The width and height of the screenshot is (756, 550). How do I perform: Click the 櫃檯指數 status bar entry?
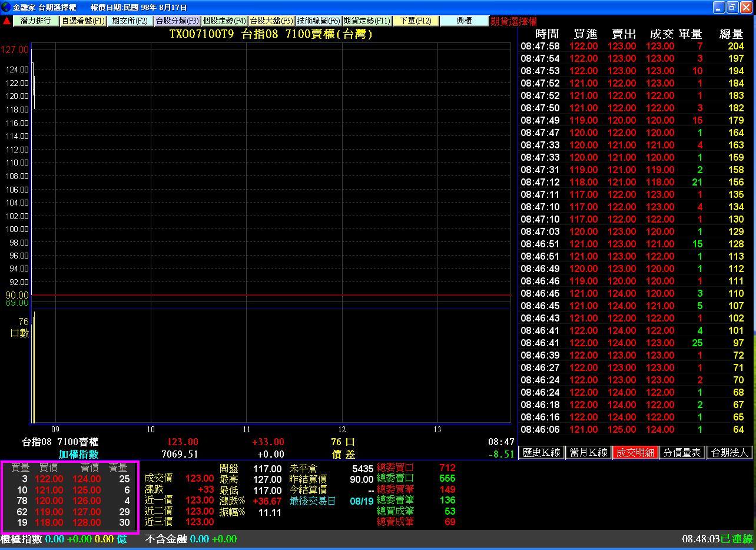pos(22,539)
